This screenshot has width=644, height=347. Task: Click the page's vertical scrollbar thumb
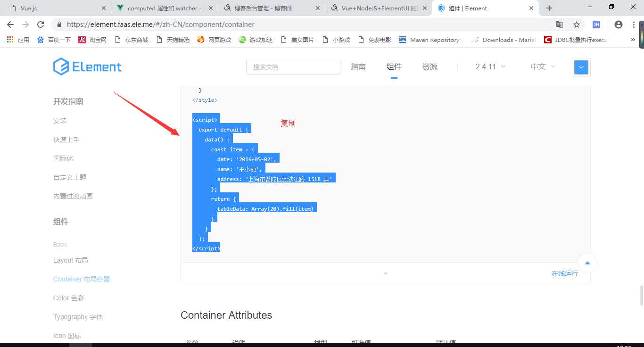coord(641,295)
